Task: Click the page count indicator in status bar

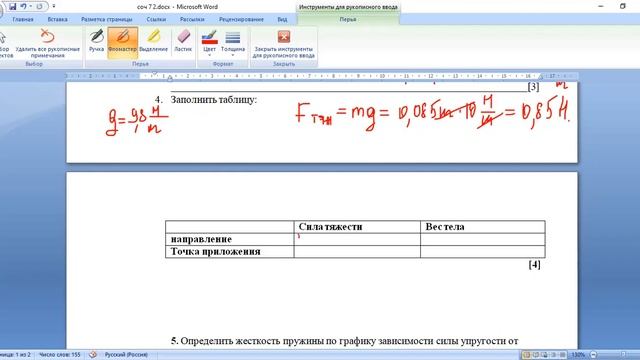Action: [x=16, y=355]
